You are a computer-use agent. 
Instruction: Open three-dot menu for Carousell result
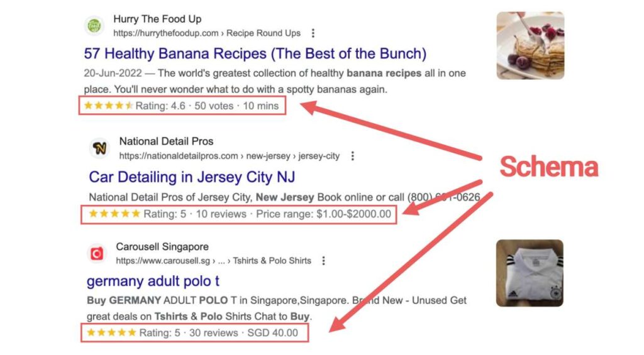coord(323,261)
